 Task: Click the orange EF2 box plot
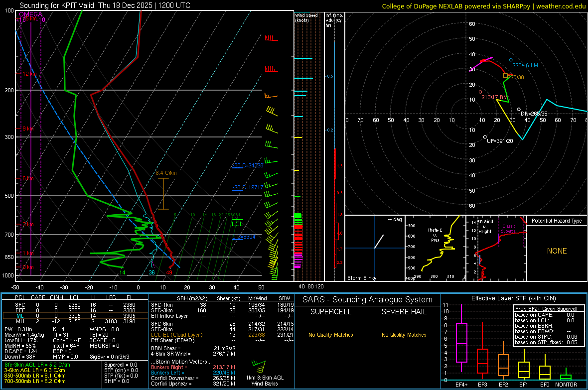coord(503,360)
